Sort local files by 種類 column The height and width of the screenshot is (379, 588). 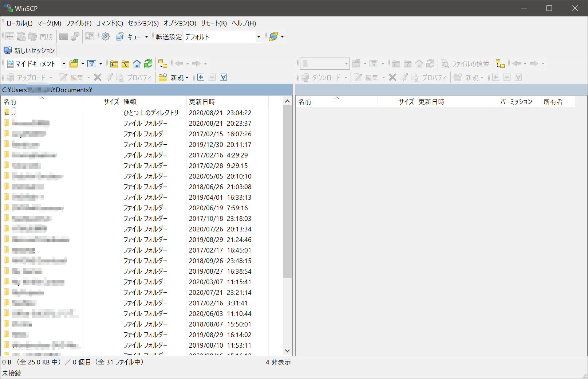coord(153,102)
